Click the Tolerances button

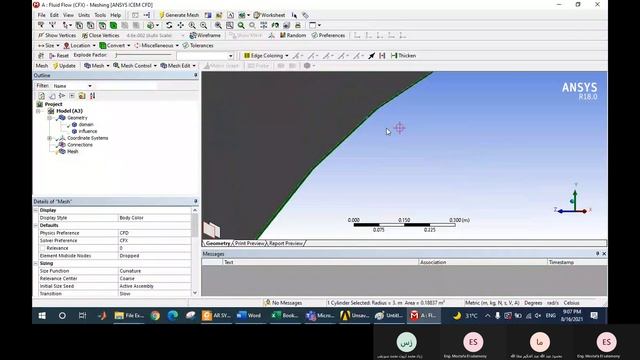pyautogui.click(x=198, y=46)
